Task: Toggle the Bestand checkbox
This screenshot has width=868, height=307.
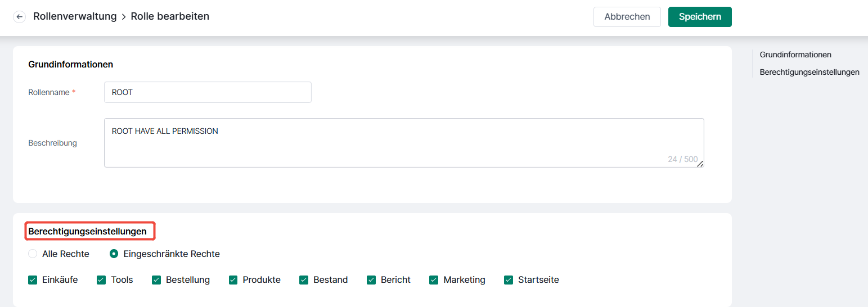Action: tap(304, 280)
